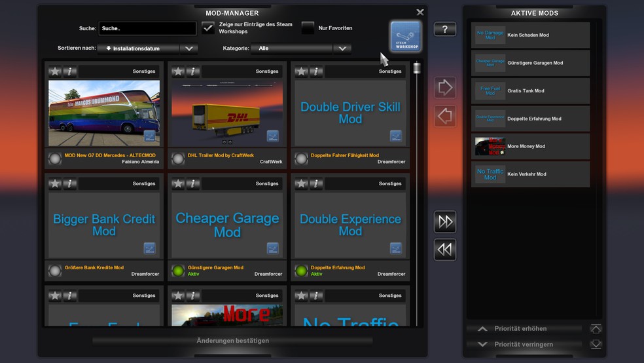
Task: Show info for Cheaper Garage Mod
Action: [193, 183]
